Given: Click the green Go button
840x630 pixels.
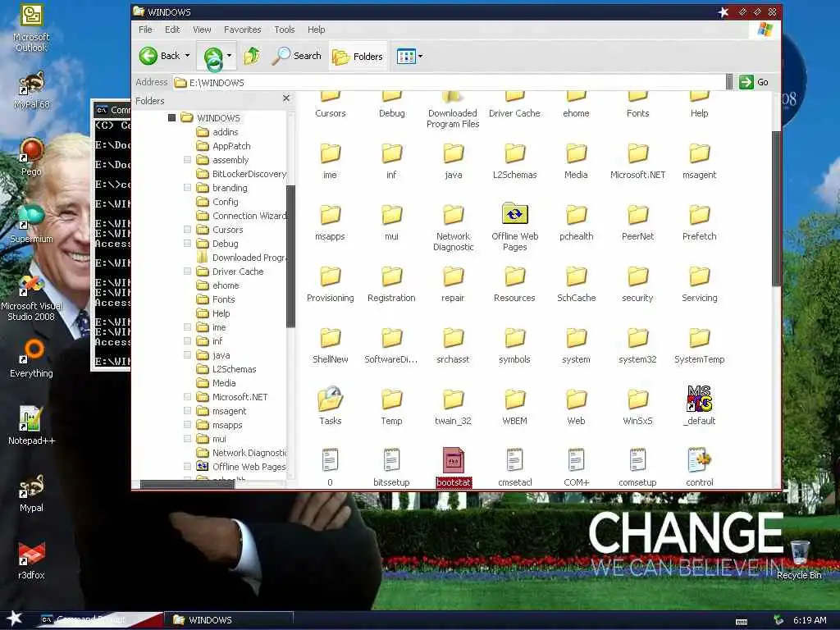Looking at the screenshot, I should pyautogui.click(x=755, y=82).
